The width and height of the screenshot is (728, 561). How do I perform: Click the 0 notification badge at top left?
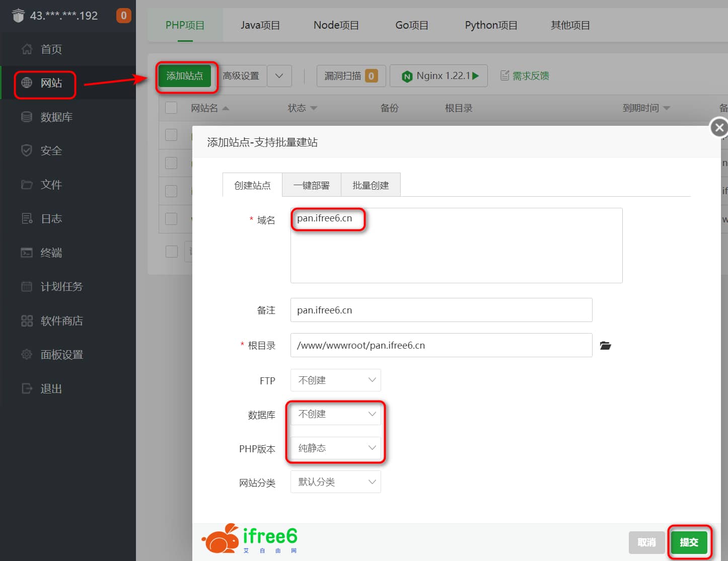(123, 15)
